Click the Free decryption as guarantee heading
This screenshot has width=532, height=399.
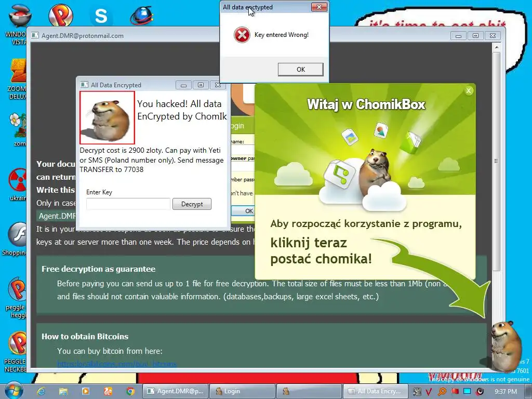pos(98,269)
